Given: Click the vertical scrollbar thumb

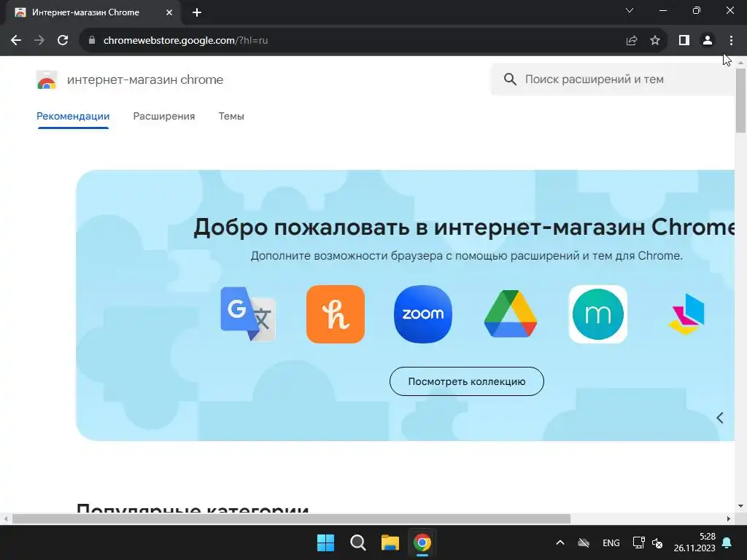Looking at the screenshot, I should pos(741,100).
